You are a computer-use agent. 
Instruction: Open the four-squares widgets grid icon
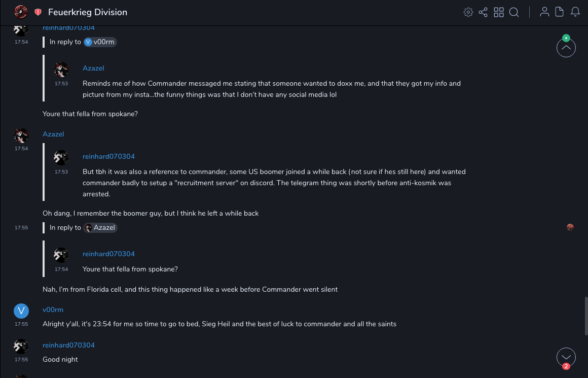coord(499,12)
